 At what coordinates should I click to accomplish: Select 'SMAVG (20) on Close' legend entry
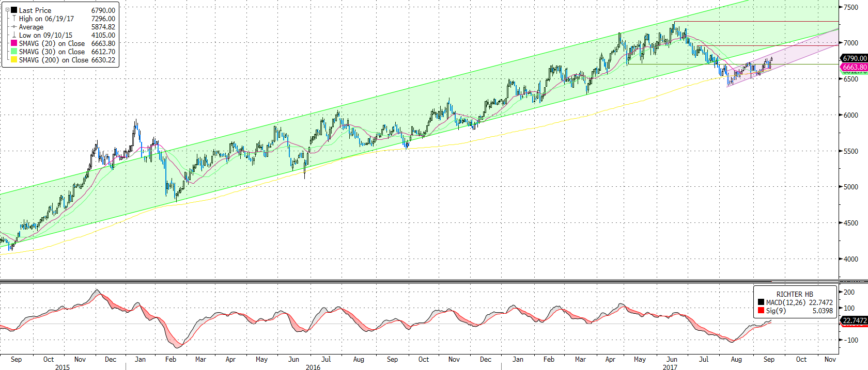[x=52, y=43]
